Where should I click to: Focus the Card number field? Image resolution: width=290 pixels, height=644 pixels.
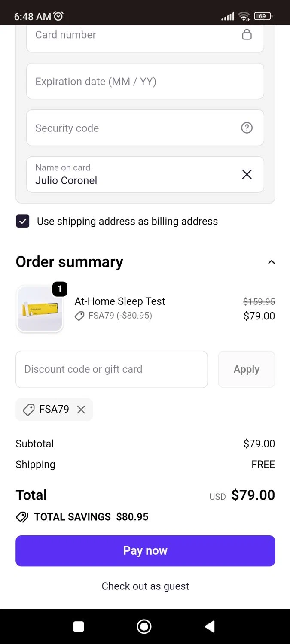(129, 35)
